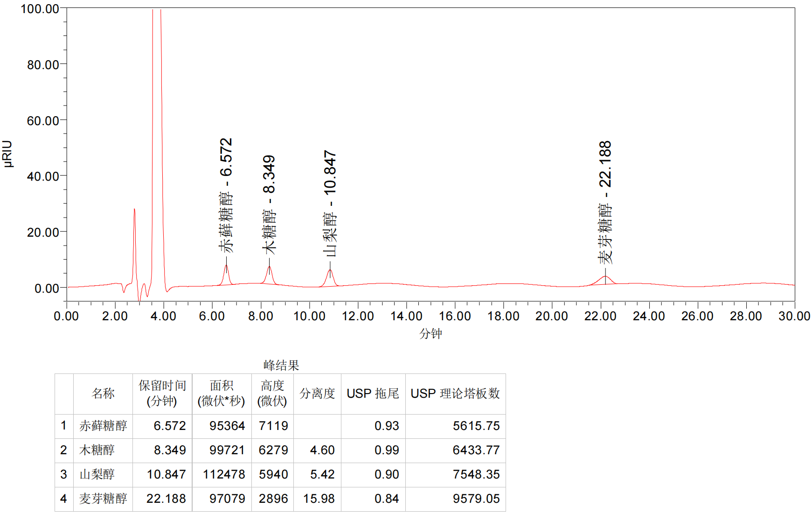Select the 分离度 column header
Image resolution: width=812 pixels, height=514 pixels.
317,394
